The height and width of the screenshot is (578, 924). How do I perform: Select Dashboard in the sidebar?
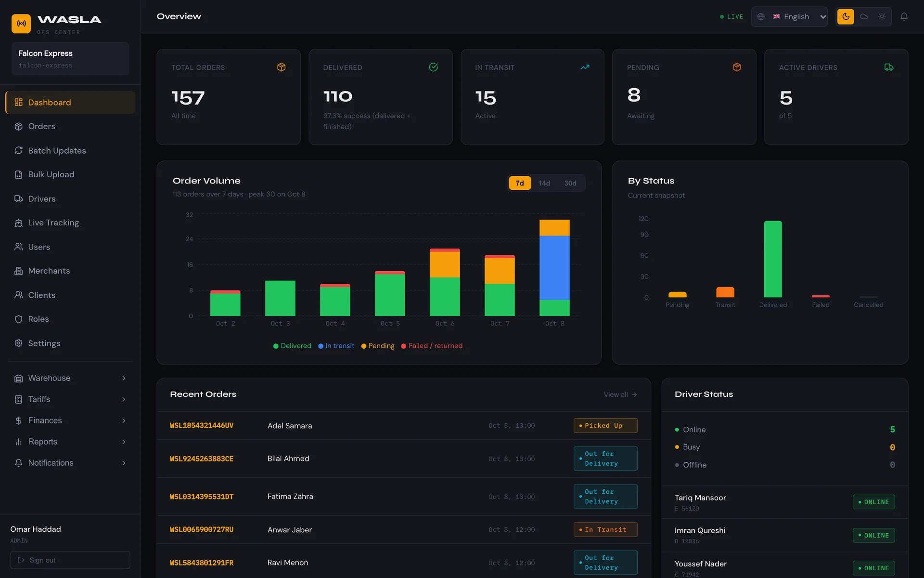70,102
